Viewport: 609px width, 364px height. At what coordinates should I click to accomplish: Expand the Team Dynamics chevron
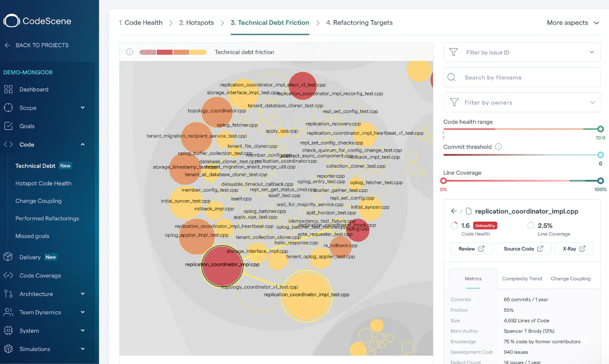click(x=82, y=312)
